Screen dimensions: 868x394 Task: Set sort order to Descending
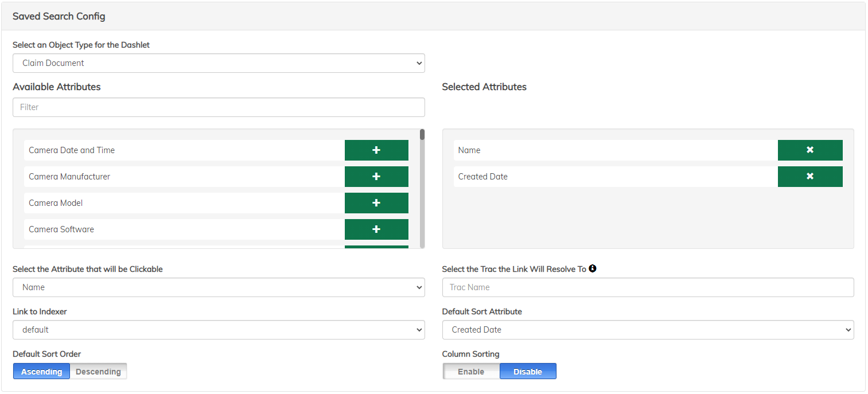pyautogui.click(x=98, y=372)
